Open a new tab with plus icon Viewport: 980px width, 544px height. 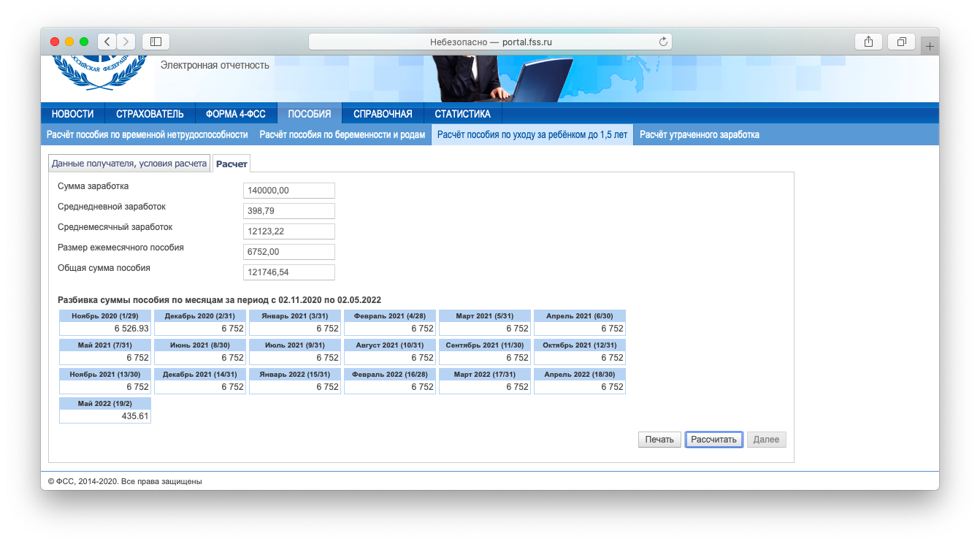930,46
